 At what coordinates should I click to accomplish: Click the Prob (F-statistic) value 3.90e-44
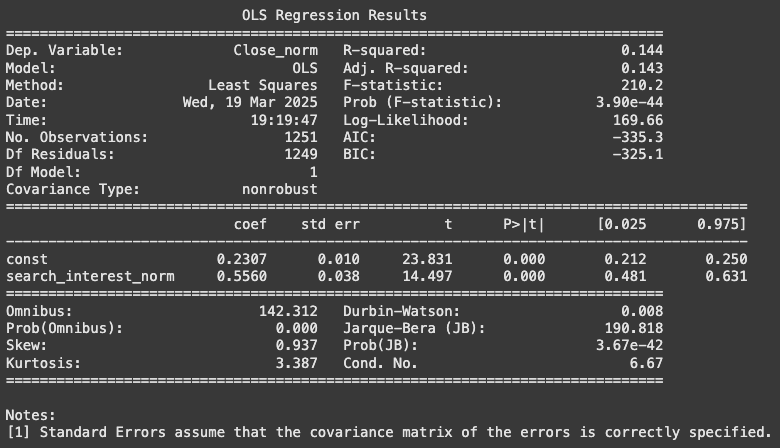tap(629, 102)
